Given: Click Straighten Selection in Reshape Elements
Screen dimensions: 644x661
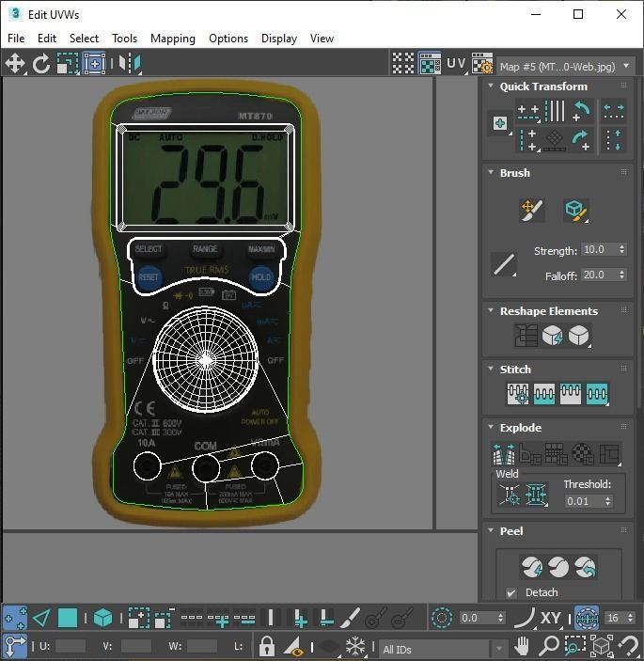Looking at the screenshot, I should click(x=526, y=336).
